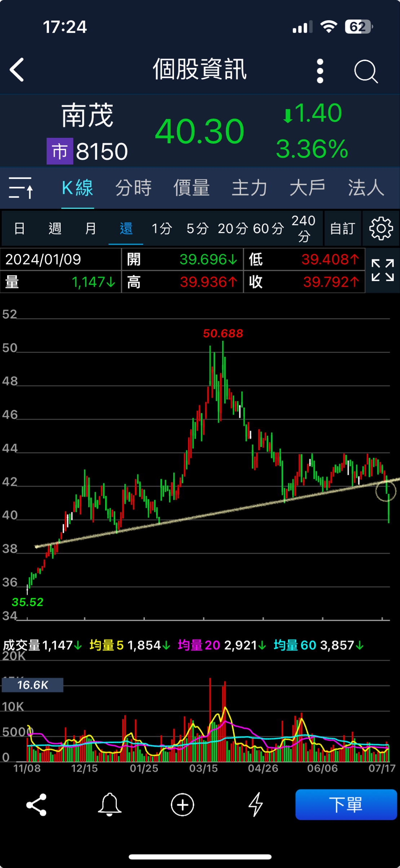Select the 240分 interval option
Image resolution: width=400 pixels, height=868 pixels.
click(303, 229)
